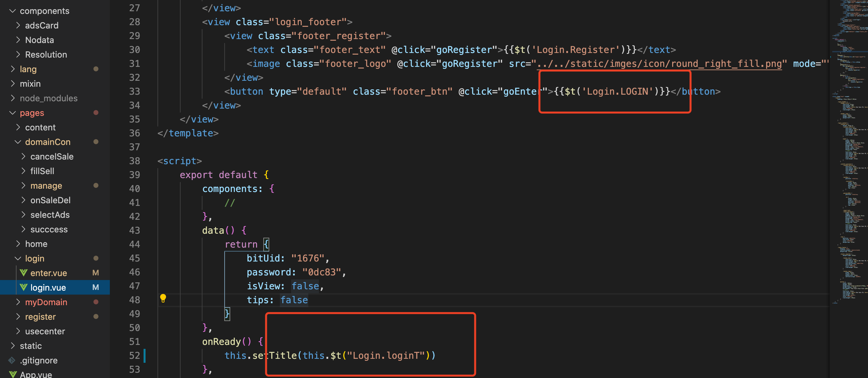This screenshot has height=378, width=868.
Task: Click the modified dot on pages folder
Action: [x=96, y=113]
